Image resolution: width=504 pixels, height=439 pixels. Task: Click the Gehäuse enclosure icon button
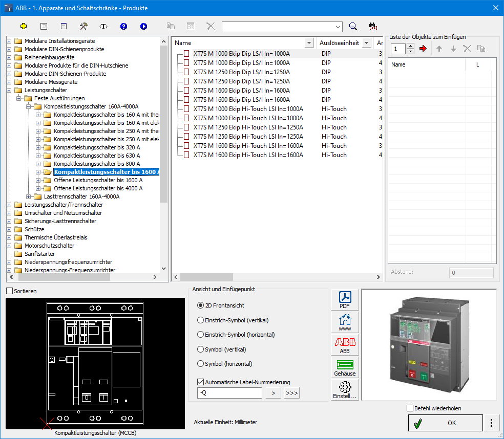coord(345,367)
